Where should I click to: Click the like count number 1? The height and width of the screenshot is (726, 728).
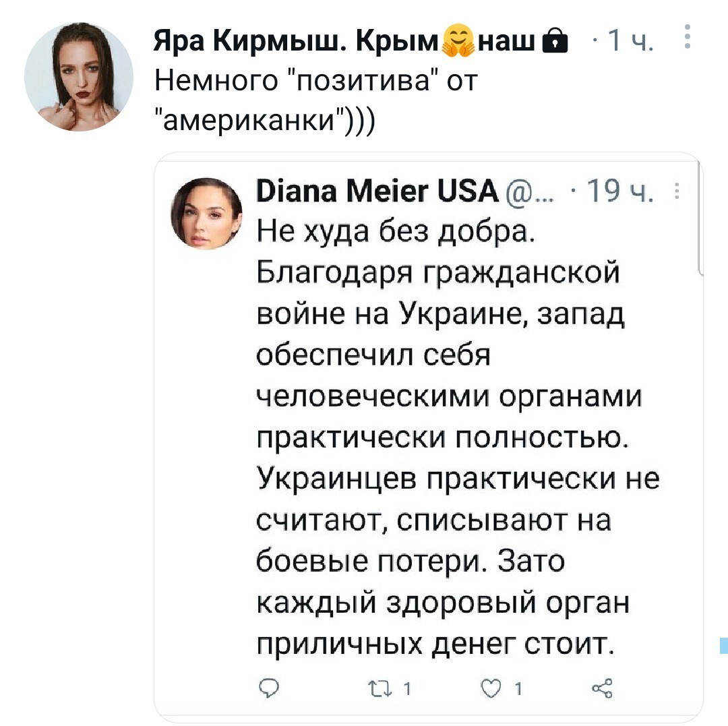(518, 689)
